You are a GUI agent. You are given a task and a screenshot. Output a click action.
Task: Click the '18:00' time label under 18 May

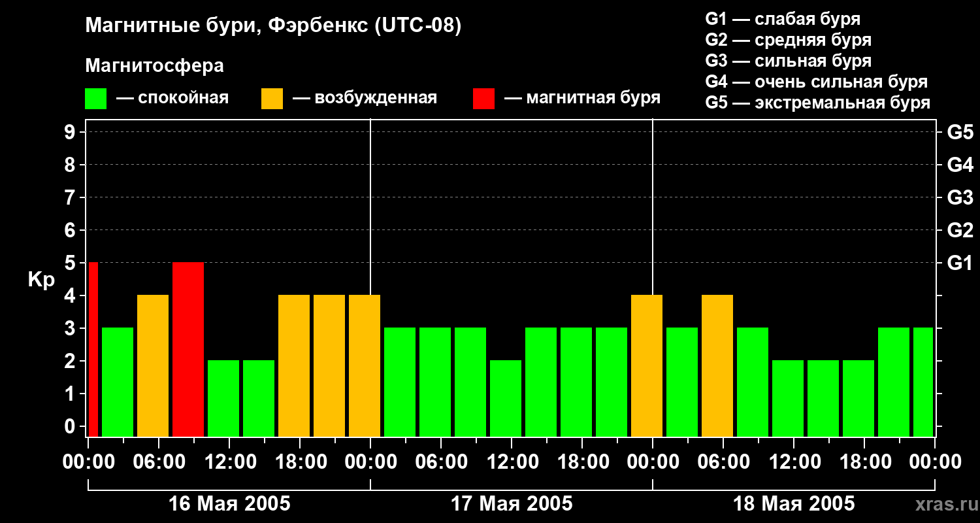click(x=864, y=462)
